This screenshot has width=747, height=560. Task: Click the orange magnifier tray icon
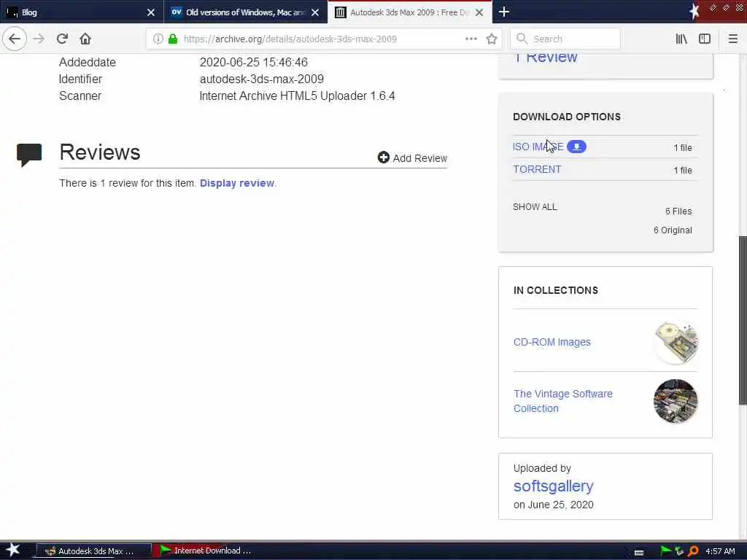693,551
